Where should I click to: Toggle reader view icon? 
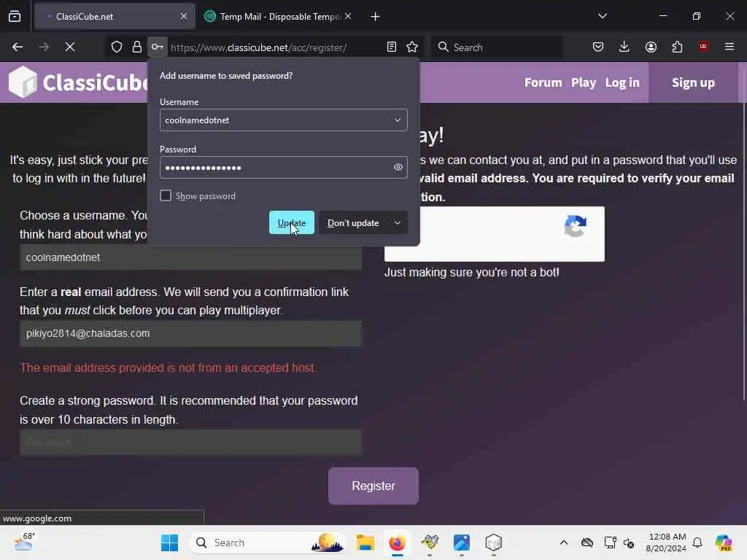(392, 47)
